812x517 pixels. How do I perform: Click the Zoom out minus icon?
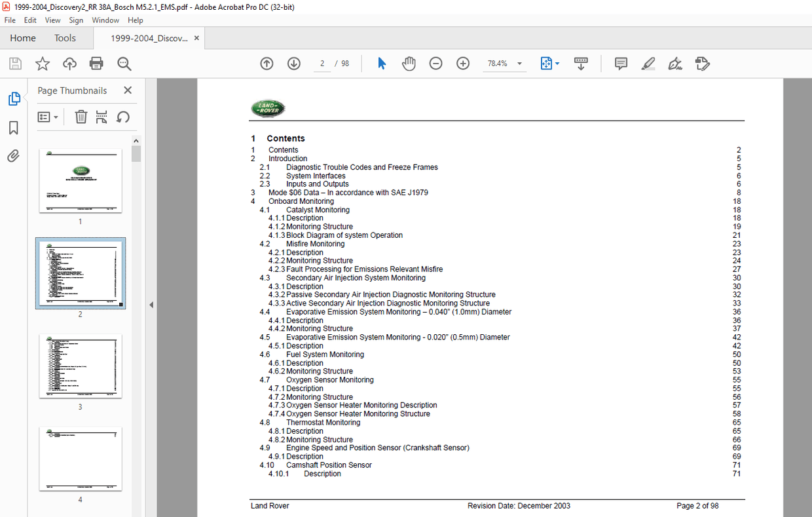point(435,64)
